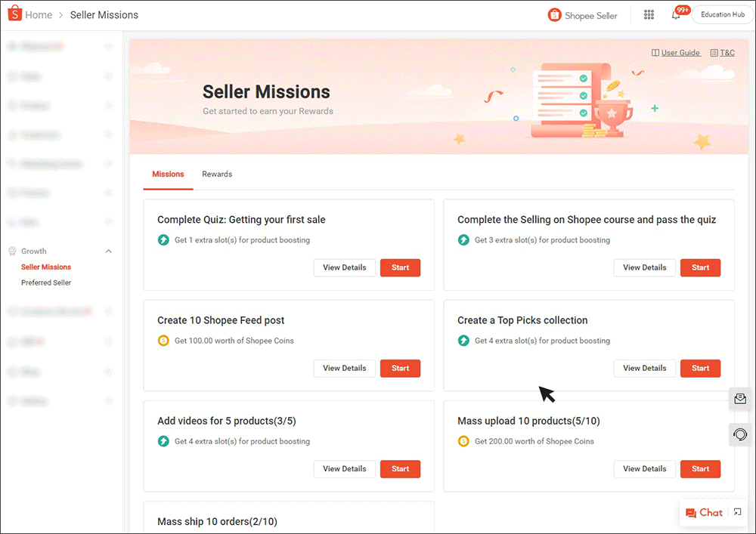The image size is (756, 534).
Task: Click the Seller Missions breadcrumb text
Action: (104, 15)
